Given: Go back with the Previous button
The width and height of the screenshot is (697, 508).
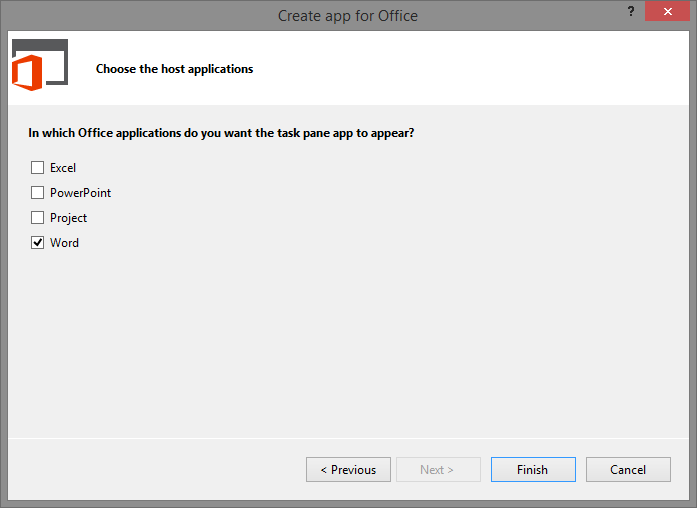Looking at the screenshot, I should (348, 469).
